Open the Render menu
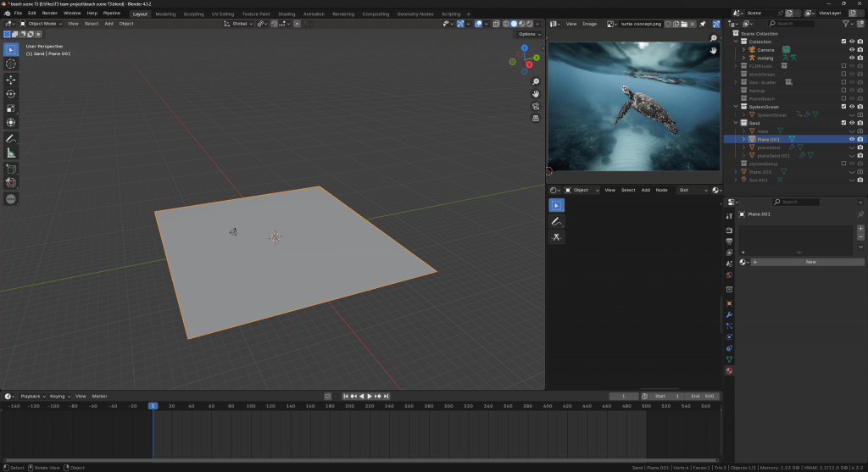This screenshot has height=472, width=868. 50,14
